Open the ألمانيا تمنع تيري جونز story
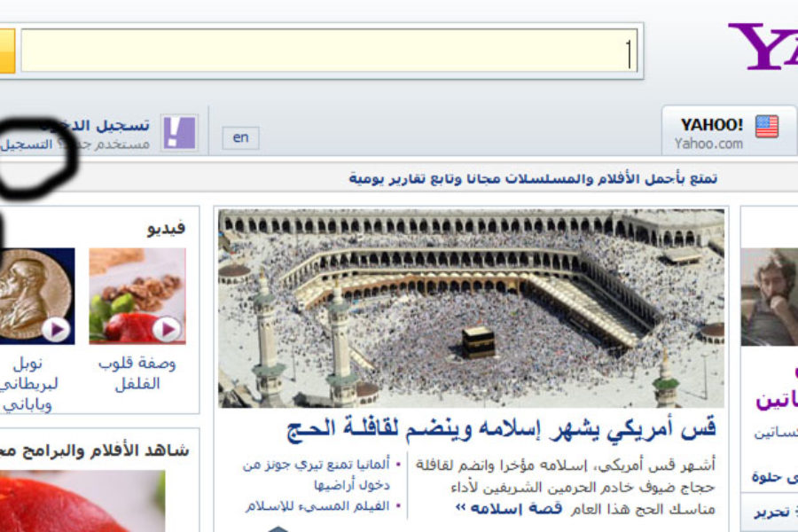 pyautogui.click(x=319, y=474)
